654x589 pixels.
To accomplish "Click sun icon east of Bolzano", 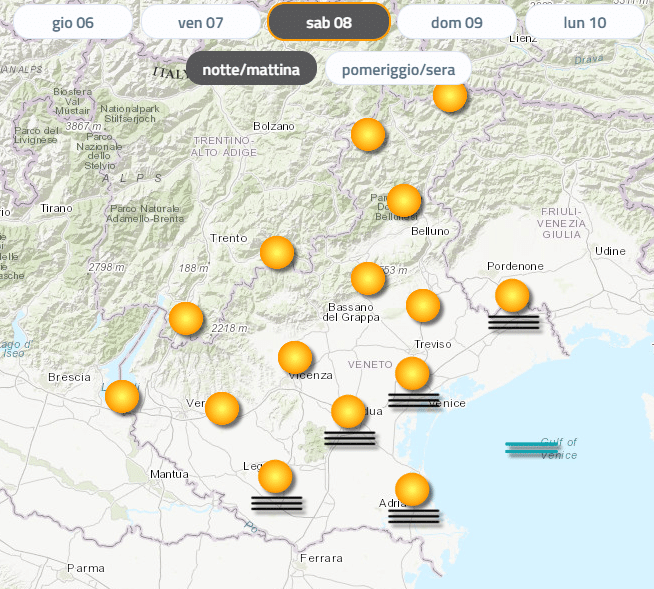I will coord(369,135).
